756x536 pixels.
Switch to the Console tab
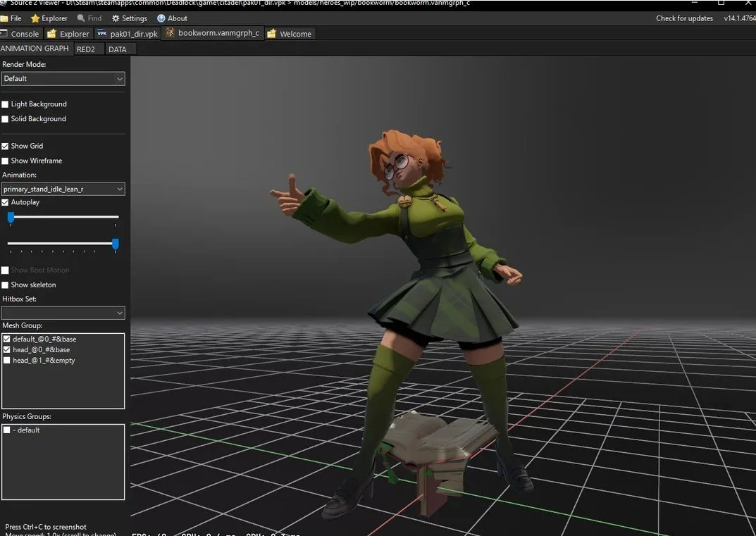[x=20, y=34]
